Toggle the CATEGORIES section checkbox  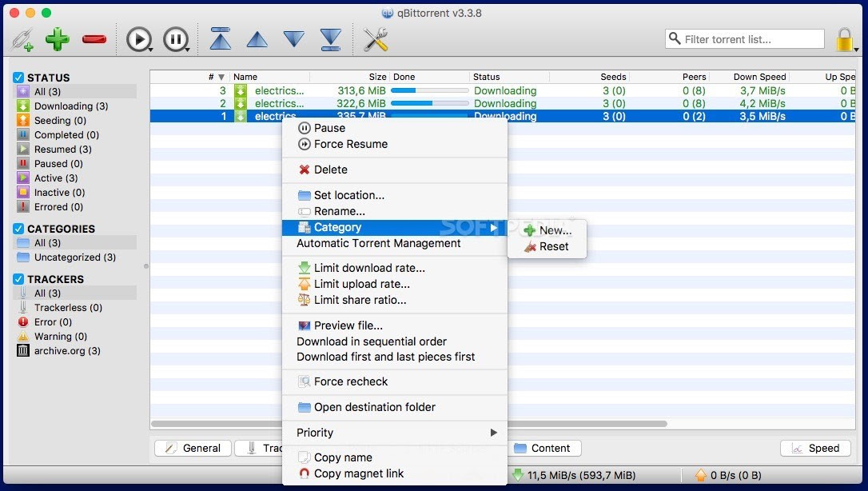tap(18, 229)
